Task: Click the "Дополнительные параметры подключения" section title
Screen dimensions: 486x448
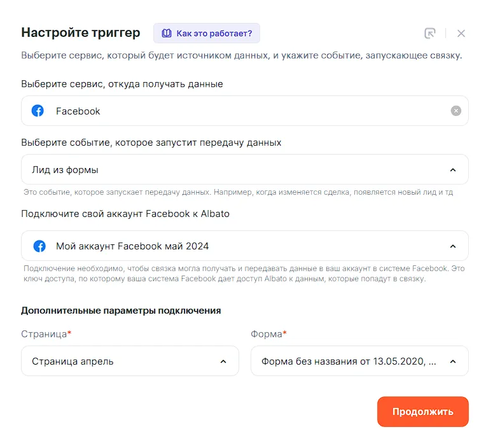Action: click(121, 311)
